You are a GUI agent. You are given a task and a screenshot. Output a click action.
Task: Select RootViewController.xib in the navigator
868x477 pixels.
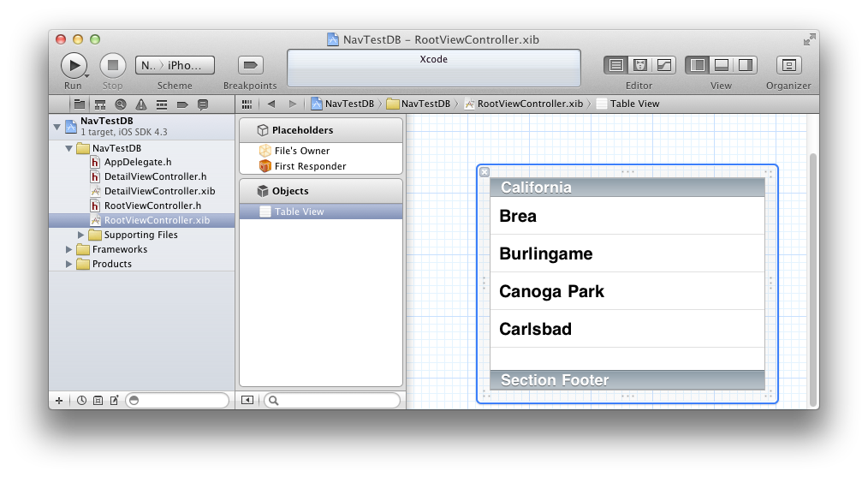[x=142, y=220]
